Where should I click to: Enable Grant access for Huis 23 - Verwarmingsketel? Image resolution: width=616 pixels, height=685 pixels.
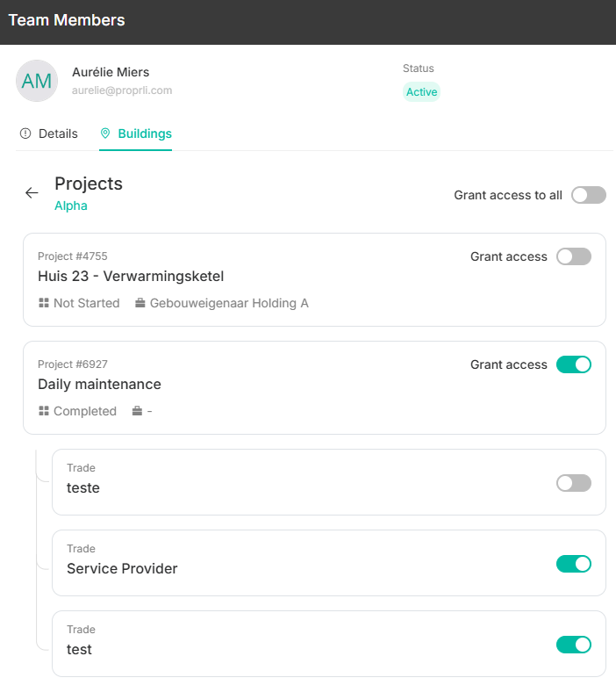pos(574,256)
